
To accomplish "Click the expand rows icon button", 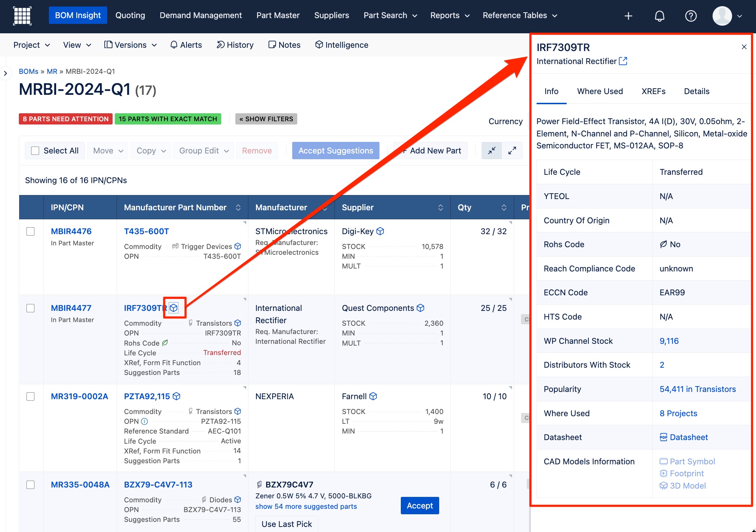I will (512, 151).
